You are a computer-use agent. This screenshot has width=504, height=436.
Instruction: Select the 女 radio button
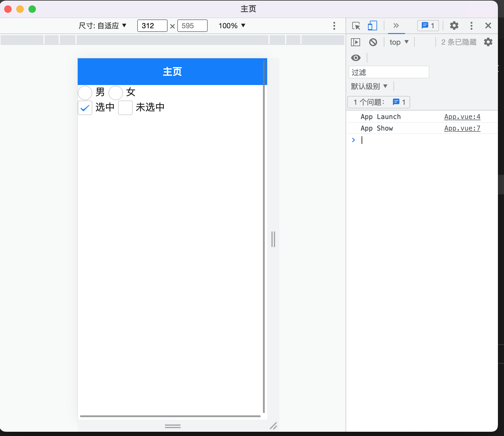coord(116,93)
